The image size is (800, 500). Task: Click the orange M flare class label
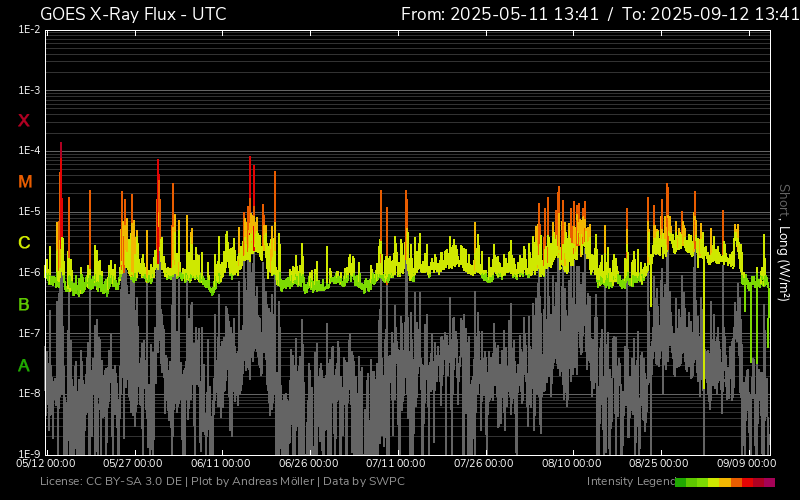[25, 182]
